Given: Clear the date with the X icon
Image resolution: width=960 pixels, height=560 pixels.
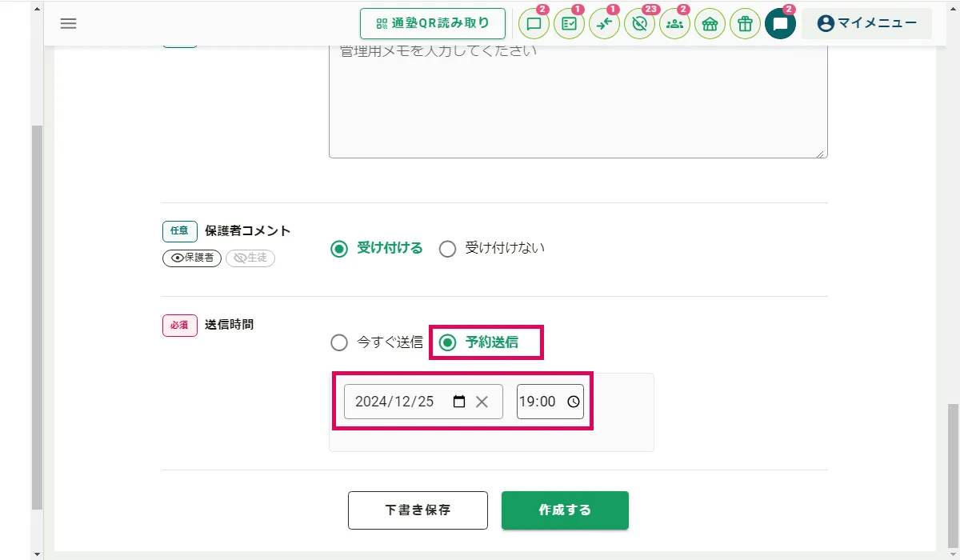Looking at the screenshot, I should pos(482,402).
